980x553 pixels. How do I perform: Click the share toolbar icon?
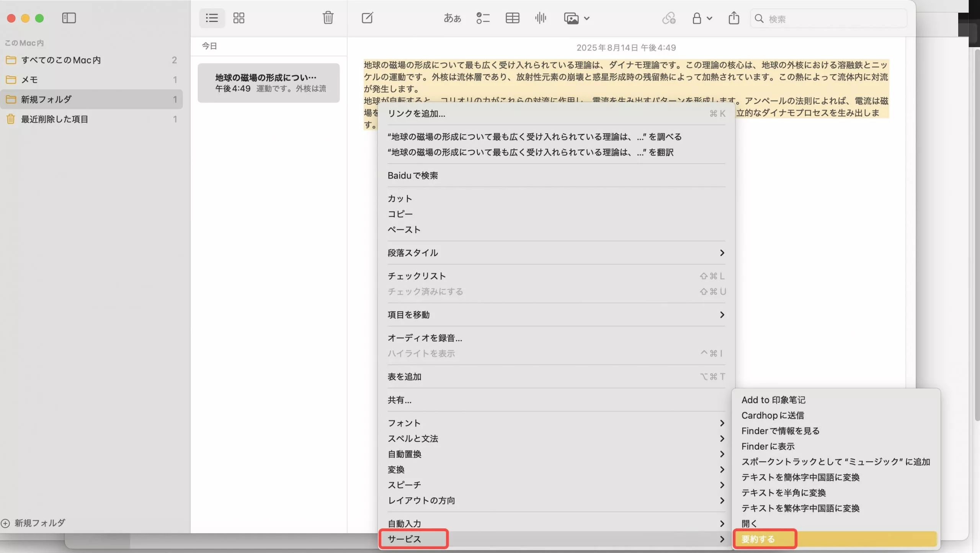click(x=733, y=18)
